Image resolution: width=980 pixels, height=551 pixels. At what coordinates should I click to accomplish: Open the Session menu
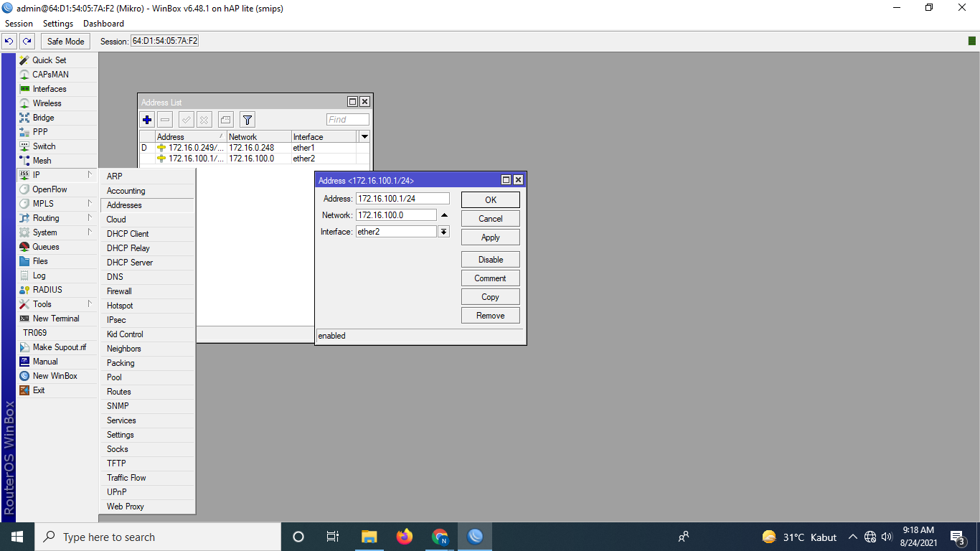pos(19,24)
